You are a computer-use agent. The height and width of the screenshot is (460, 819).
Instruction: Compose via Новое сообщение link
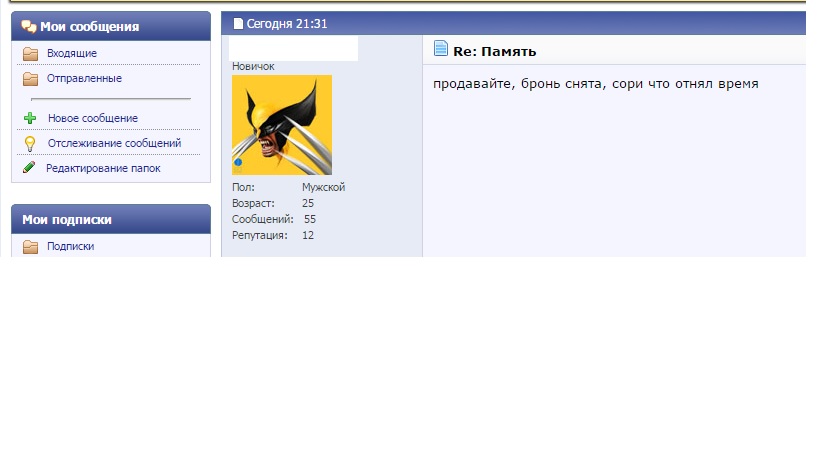pyautogui.click(x=92, y=119)
